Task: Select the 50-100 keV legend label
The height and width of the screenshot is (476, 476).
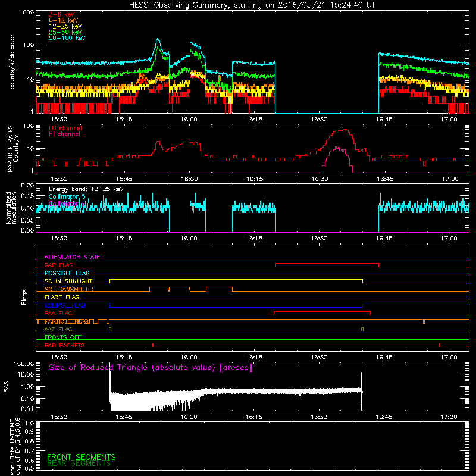Action: (x=67, y=37)
